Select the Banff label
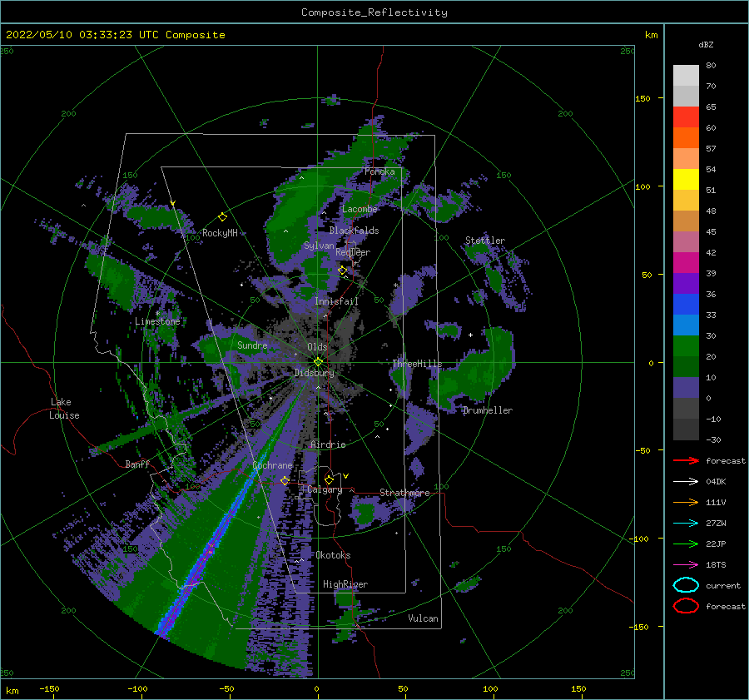Viewport: 749px width, 700px height. tap(137, 464)
